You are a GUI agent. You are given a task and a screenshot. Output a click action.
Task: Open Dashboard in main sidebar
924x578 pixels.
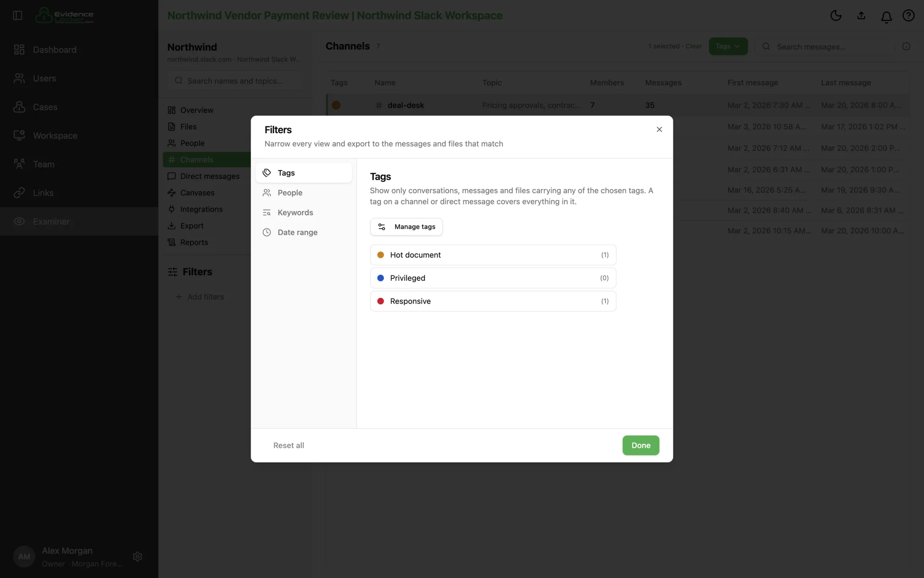point(79,49)
